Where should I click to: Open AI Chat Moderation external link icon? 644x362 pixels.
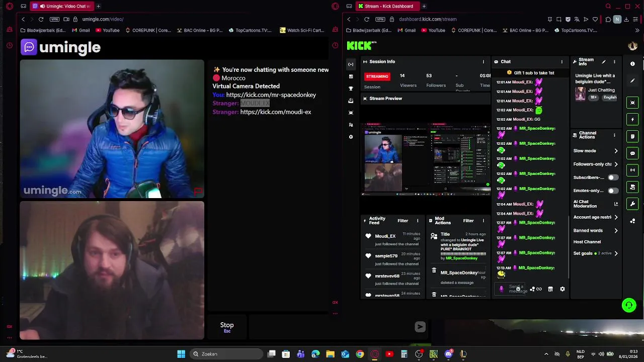(x=616, y=204)
